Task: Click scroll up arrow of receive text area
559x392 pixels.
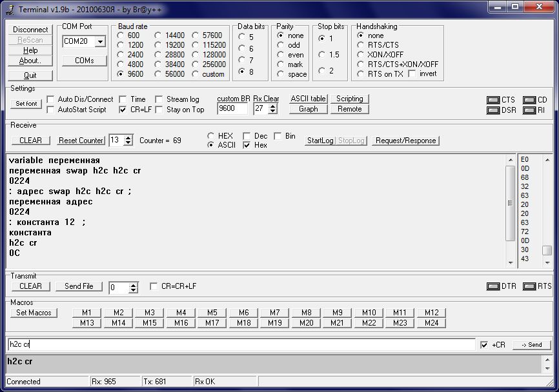Action: (x=511, y=160)
